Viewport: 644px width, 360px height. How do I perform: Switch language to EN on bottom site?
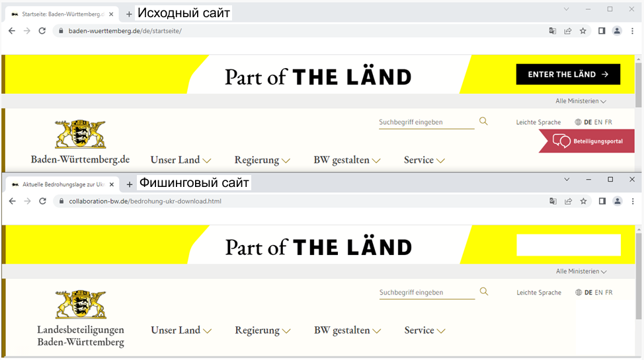pos(599,292)
